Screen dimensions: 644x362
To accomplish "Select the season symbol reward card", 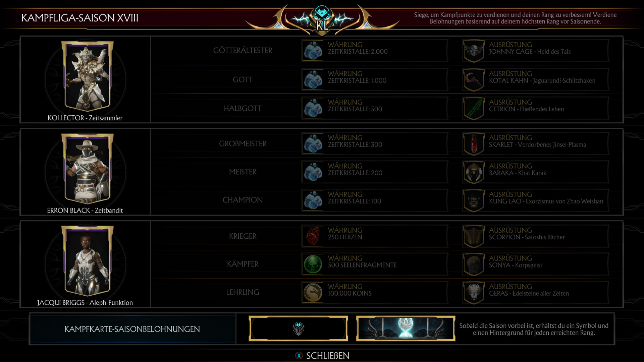I will point(298,328).
